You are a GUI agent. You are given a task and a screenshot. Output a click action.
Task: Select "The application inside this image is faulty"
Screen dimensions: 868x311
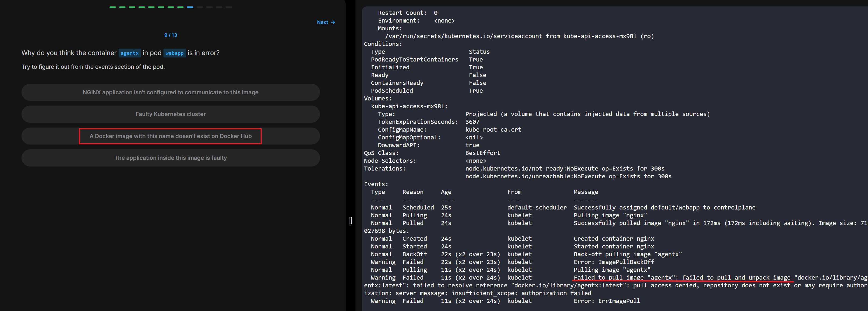coord(170,158)
